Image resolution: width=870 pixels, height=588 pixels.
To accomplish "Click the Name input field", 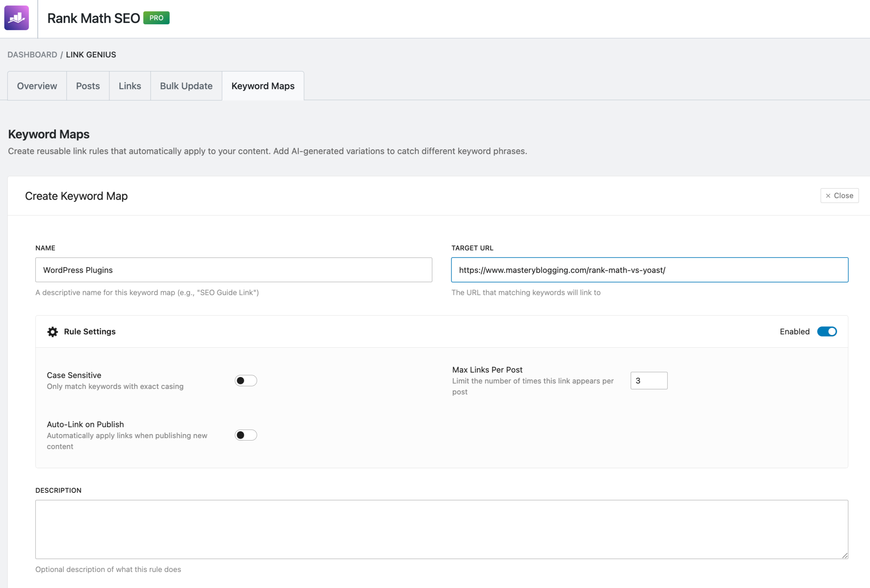I will [x=234, y=270].
